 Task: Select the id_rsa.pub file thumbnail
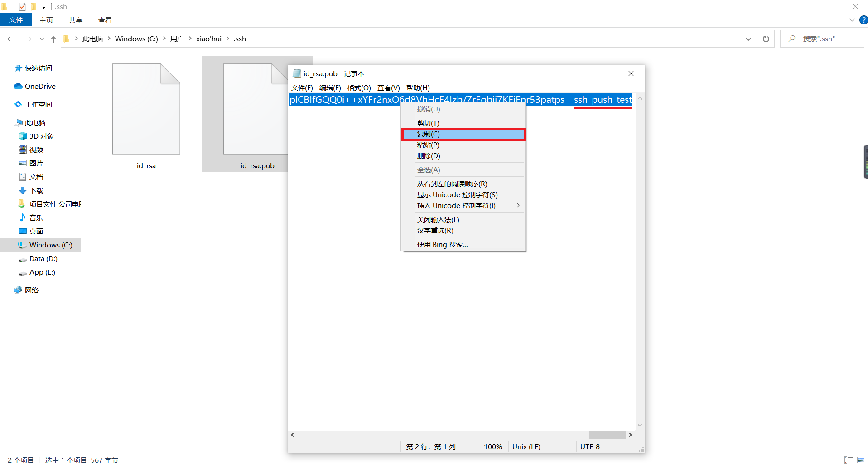256,109
